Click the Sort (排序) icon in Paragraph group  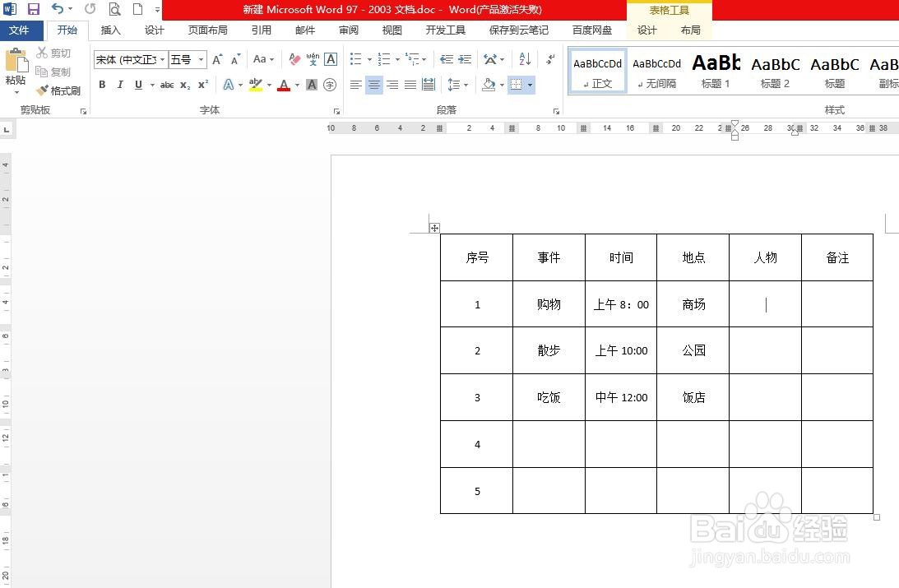[x=523, y=60]
